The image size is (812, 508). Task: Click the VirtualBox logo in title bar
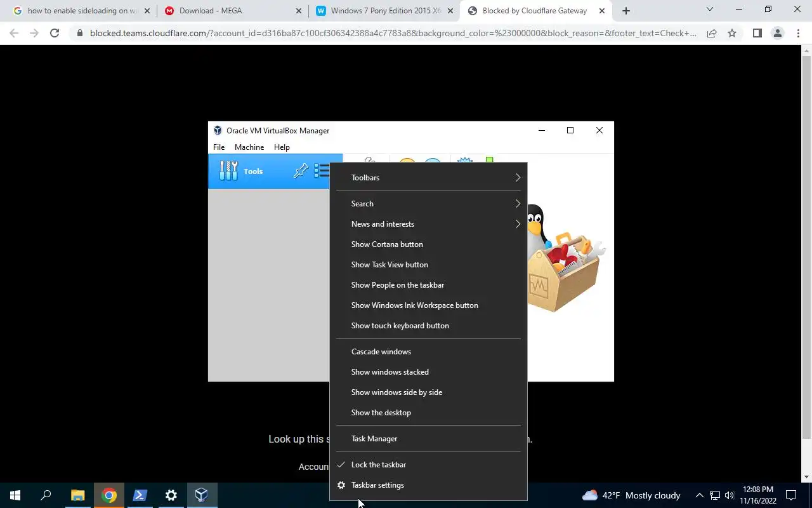(218, 130)
